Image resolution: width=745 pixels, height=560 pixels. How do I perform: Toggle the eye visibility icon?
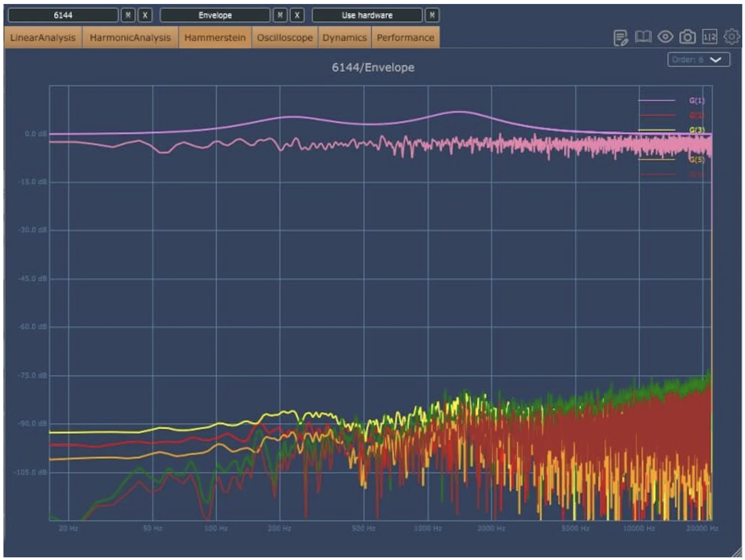[x=665, y=37]
